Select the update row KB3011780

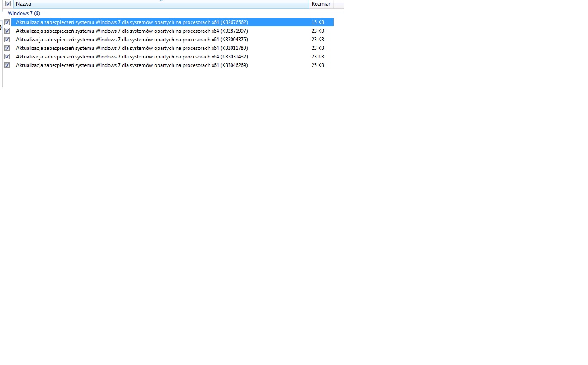click(172, 48)
